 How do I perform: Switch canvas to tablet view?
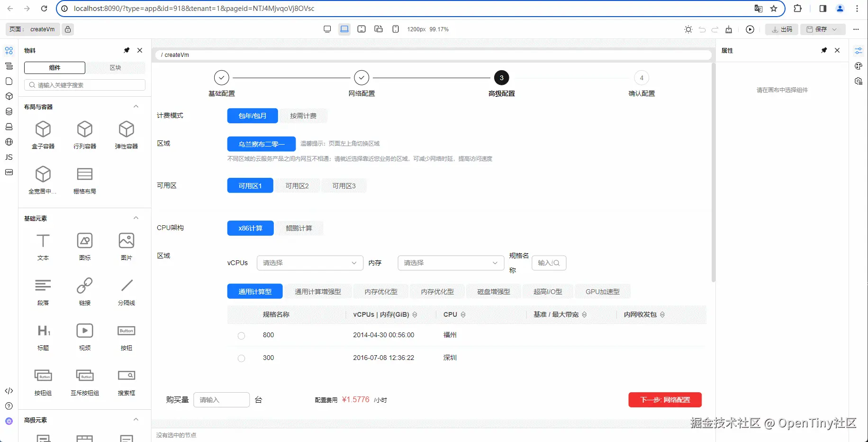click(362, 29)
